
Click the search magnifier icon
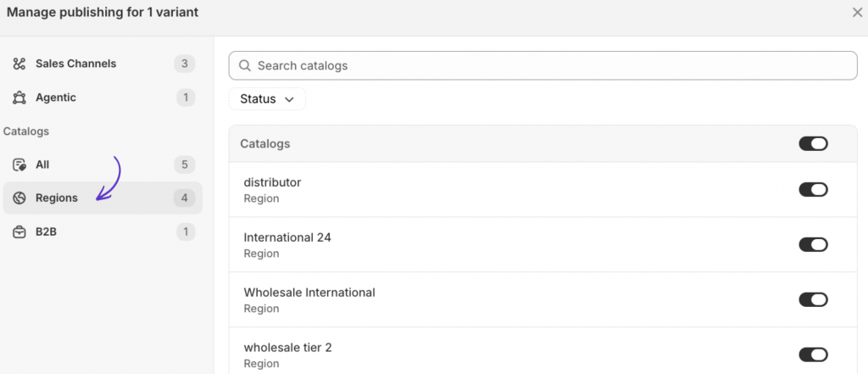(x=245, y=65)
